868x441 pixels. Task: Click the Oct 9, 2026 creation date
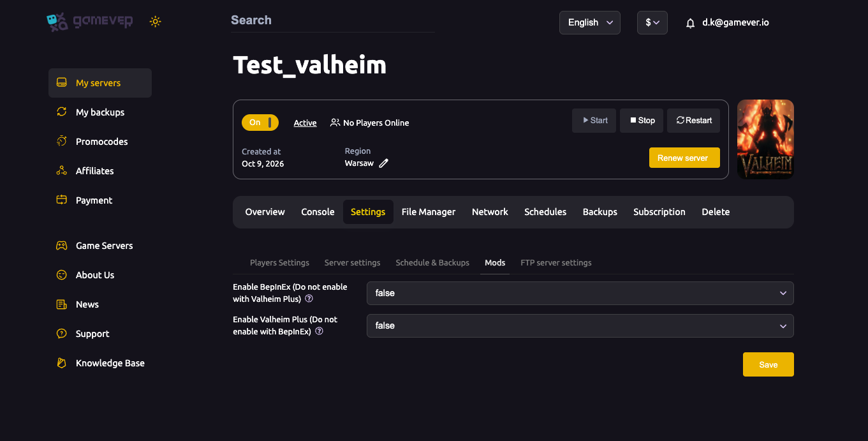263,164
